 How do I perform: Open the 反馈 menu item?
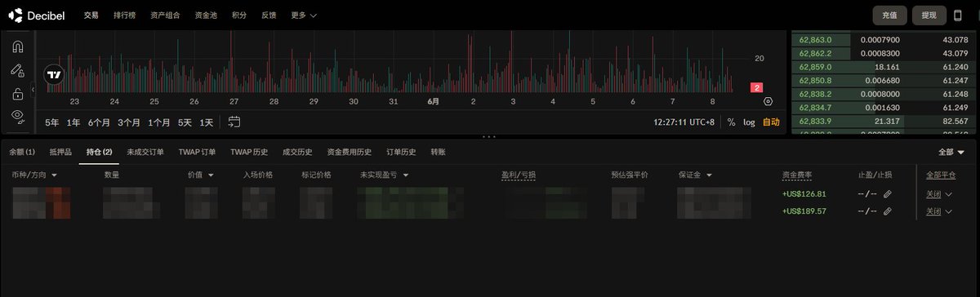(269, 15)
